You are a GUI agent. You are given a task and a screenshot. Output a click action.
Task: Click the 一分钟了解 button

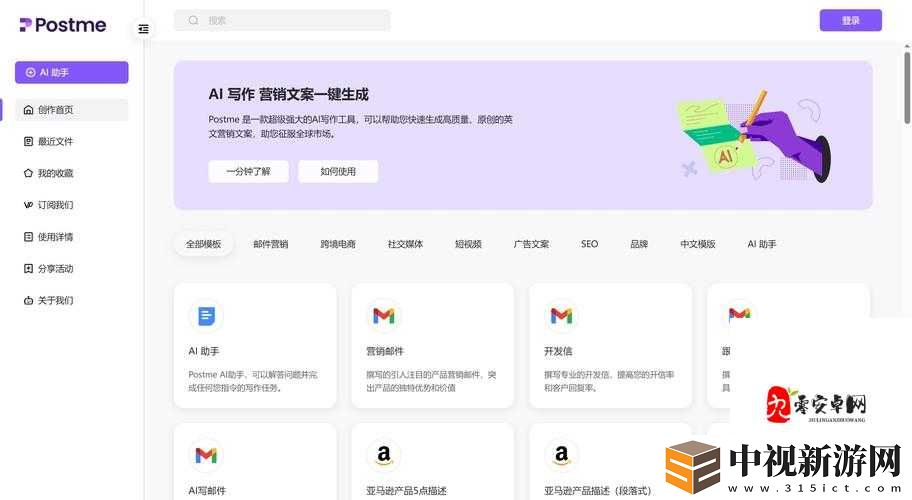(248, 172)
